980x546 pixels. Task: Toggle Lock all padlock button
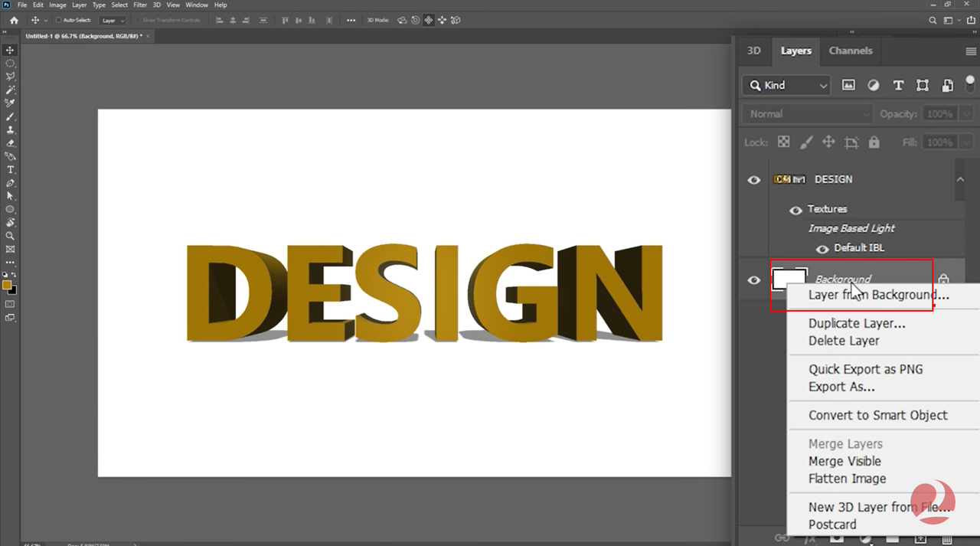(874, 142)
